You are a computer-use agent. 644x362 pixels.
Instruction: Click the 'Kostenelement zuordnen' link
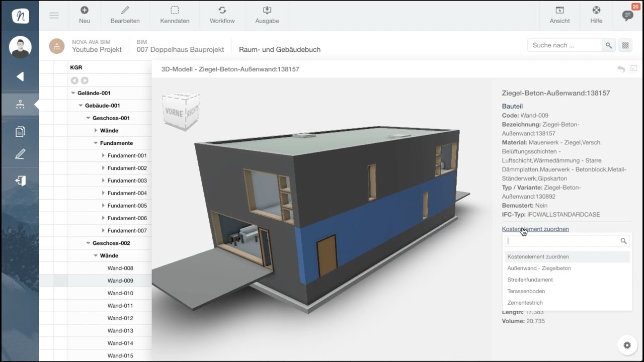click(x=535, y=229)
